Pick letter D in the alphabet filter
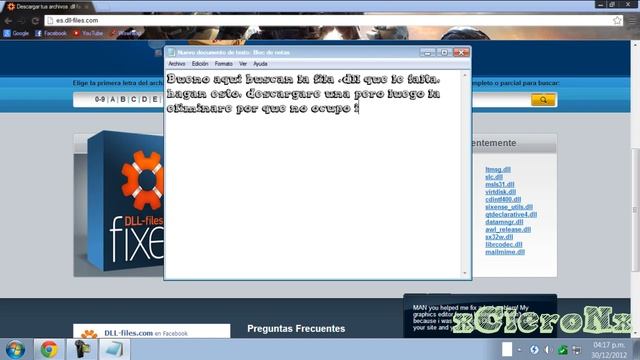 (144, 99)
